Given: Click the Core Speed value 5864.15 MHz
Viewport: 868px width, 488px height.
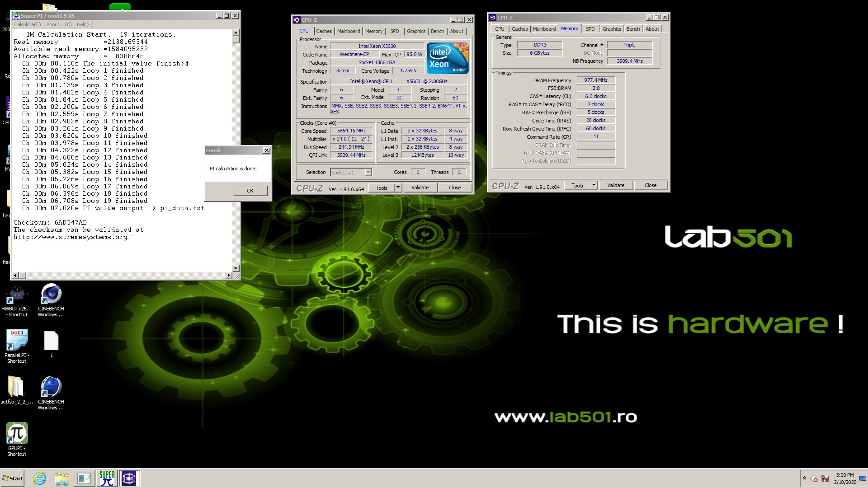Looking at the screenshot, I should click(x=351, y=131).
